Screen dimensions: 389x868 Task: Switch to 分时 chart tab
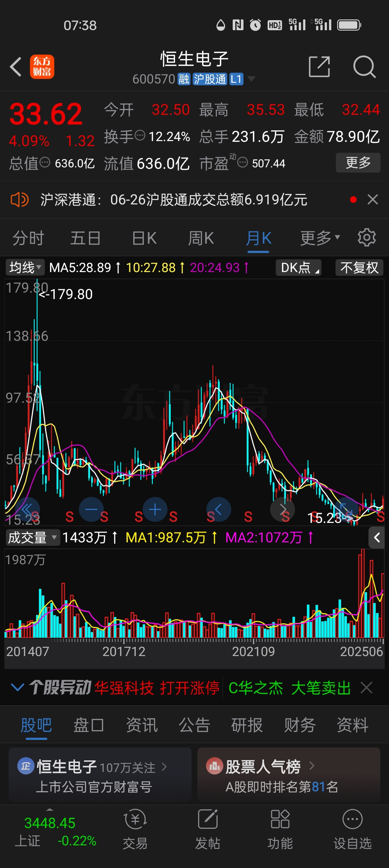click(28, 238)
